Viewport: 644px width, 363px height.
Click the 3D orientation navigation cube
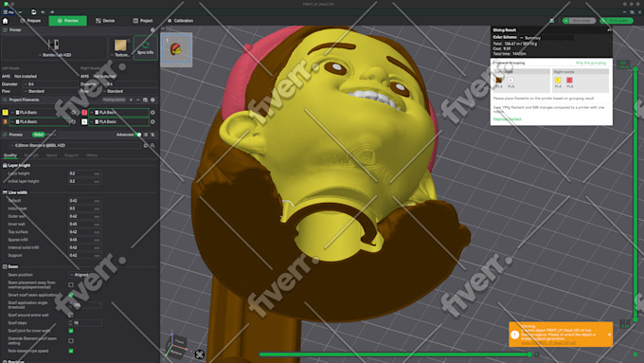[x=176, y=346]
